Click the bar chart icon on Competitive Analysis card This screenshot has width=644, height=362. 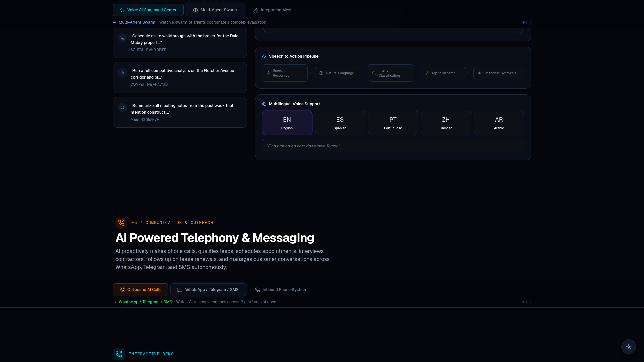[122, 73]
